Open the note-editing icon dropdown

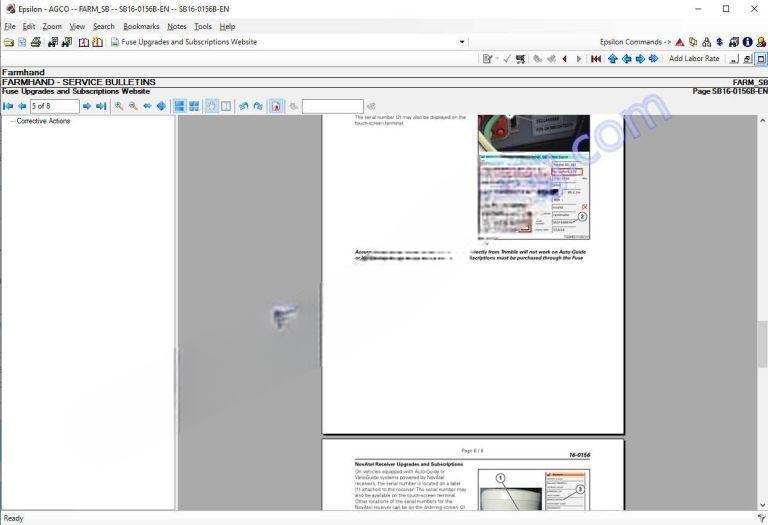point(497,59)
